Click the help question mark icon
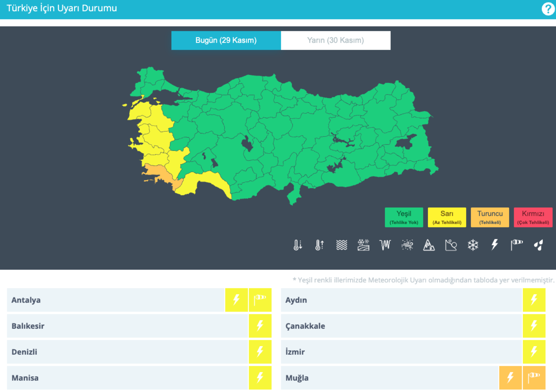 click(548, 9)
